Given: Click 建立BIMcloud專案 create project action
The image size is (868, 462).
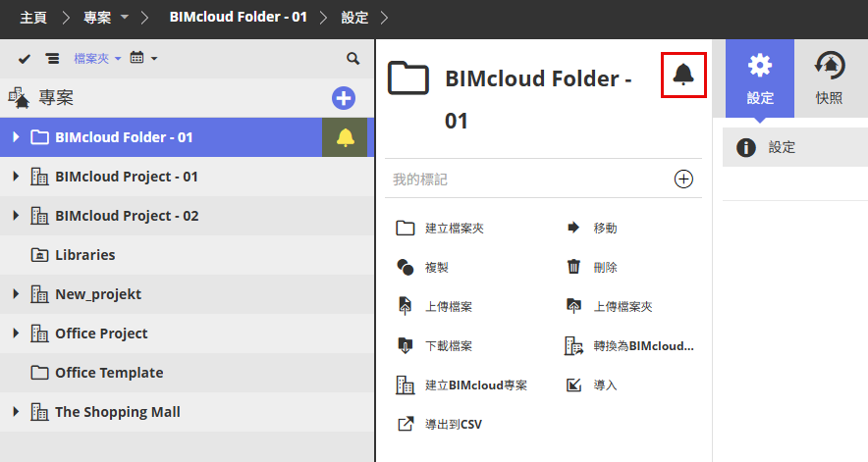Looking at the screenshot, I should (461, 385).
